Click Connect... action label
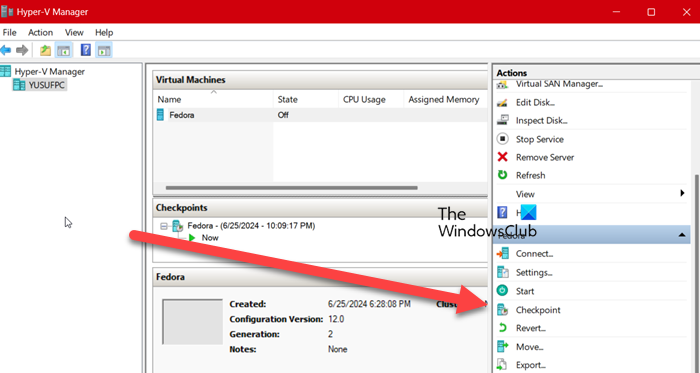Screen dimensions: 700x373 (534, 253)
